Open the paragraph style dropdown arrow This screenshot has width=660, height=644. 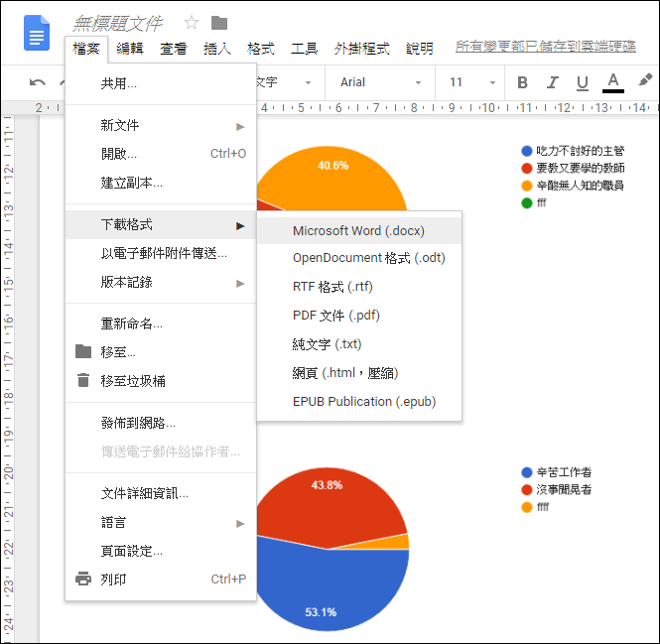308,83
